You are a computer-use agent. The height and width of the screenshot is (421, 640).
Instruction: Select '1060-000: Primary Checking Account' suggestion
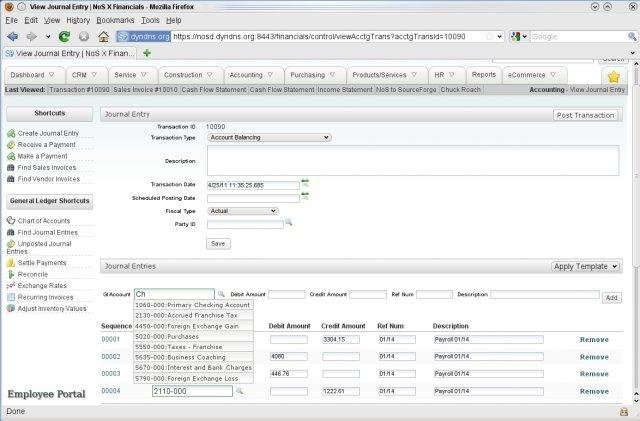click(192, 305)
